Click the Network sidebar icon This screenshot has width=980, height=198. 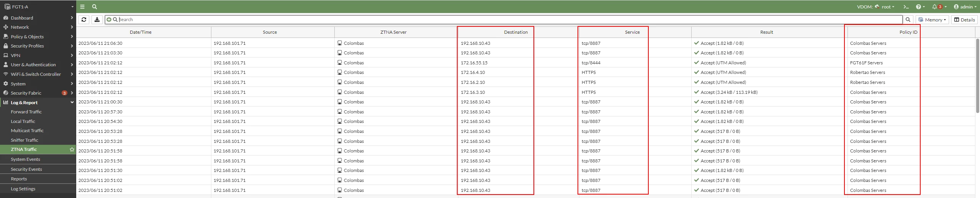click(6, 27)
